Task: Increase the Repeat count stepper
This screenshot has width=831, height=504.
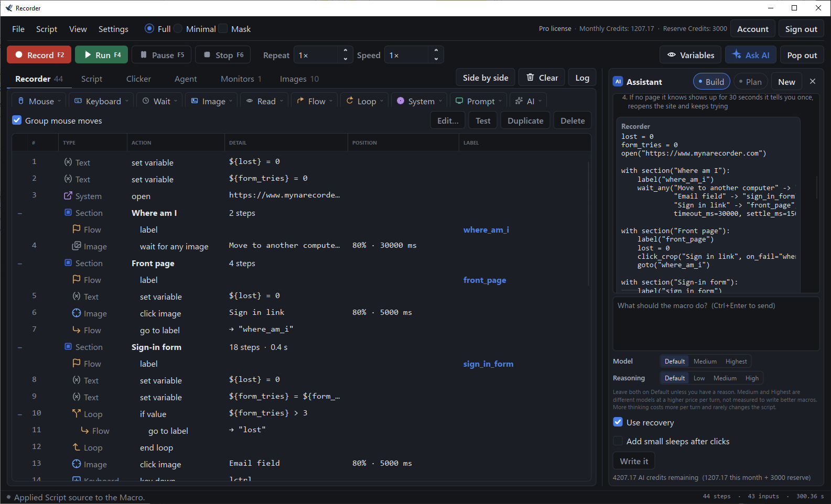Action: (x=345, y=51)
